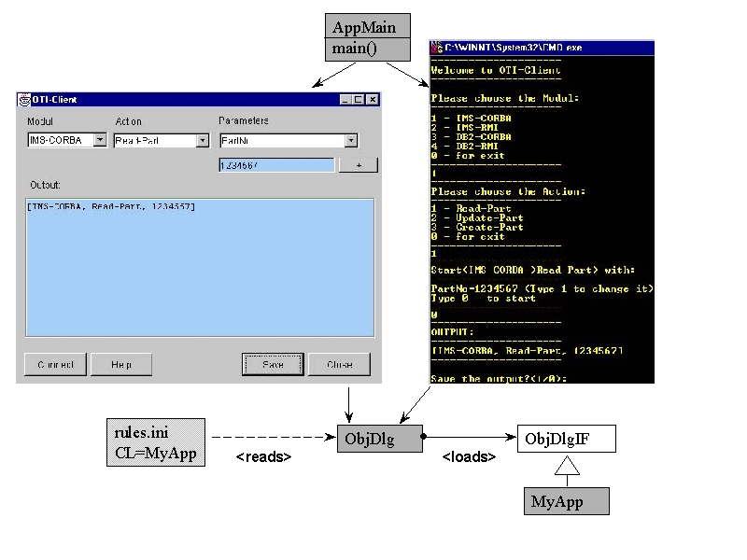Select the rules.ini CL=MyApp box
The height and width of the screenshot is (560, 747).
click(x=156, y=443)
